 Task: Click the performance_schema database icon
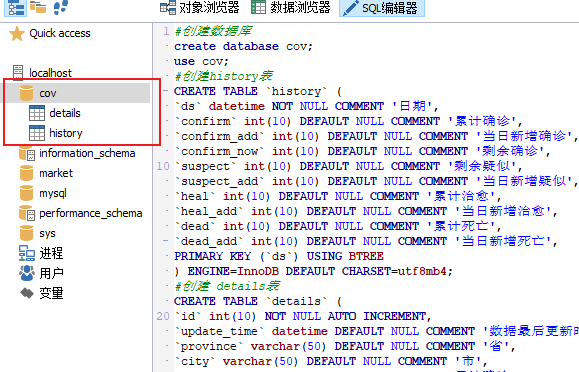click(x=27, y=213)
